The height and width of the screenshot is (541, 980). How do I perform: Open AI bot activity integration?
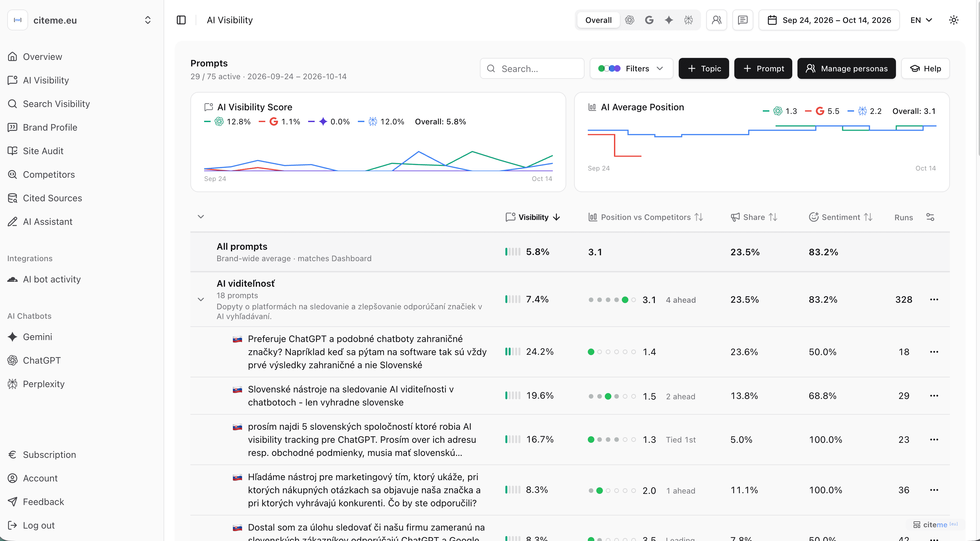[52, 279]
